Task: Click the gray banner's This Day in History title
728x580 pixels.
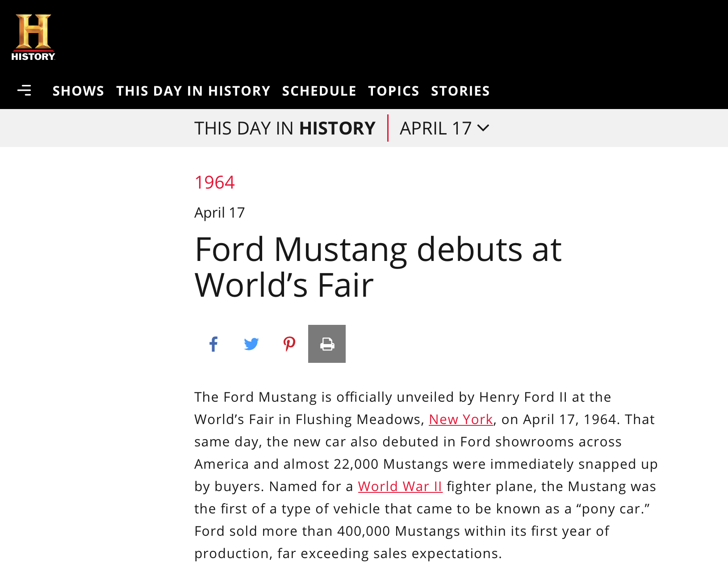Action: click(285, 128)
